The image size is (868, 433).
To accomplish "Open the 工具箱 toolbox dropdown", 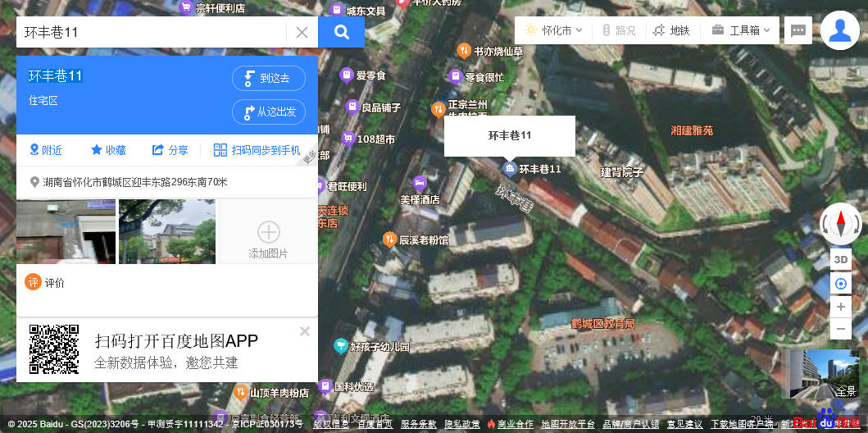I will click(x=741, y=30).
